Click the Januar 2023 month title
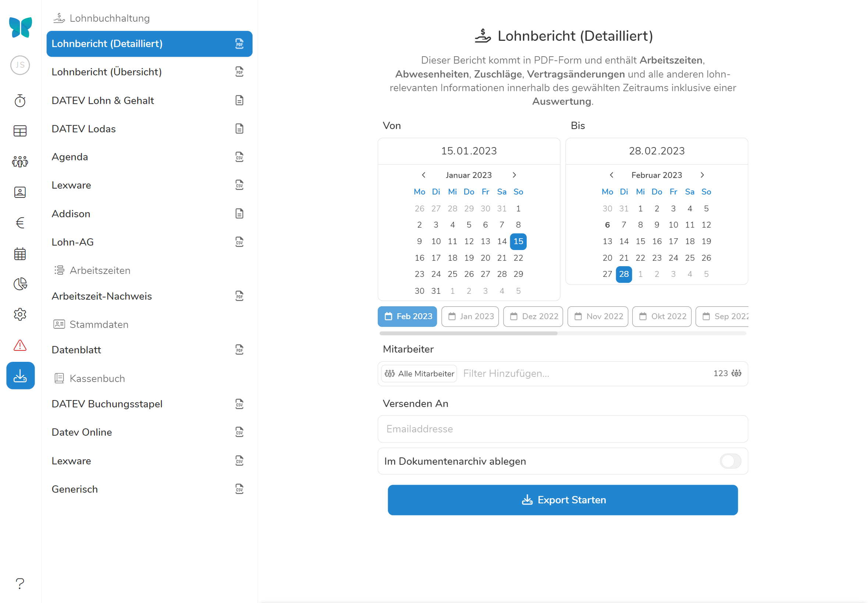The image size is (868, 603). tap(469, 175)
